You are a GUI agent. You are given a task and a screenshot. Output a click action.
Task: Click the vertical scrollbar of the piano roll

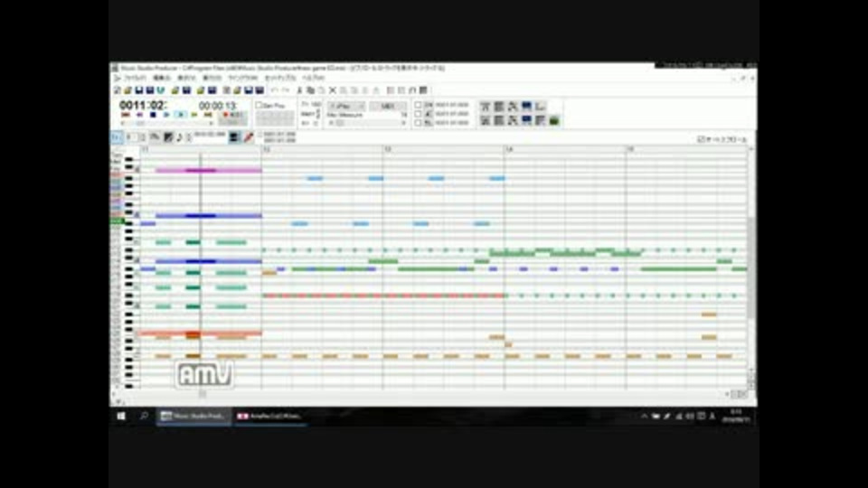point(751,268)
